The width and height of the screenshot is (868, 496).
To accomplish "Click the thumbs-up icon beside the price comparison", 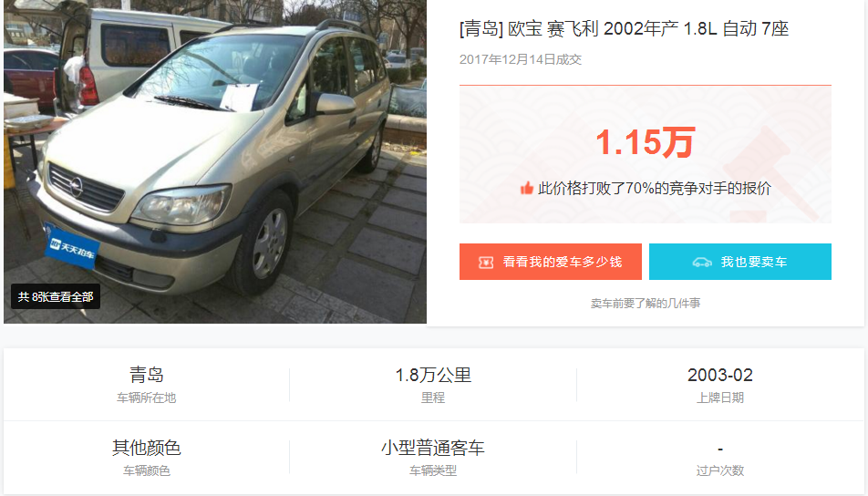I will pyautogui.click(x=526, y=188).
